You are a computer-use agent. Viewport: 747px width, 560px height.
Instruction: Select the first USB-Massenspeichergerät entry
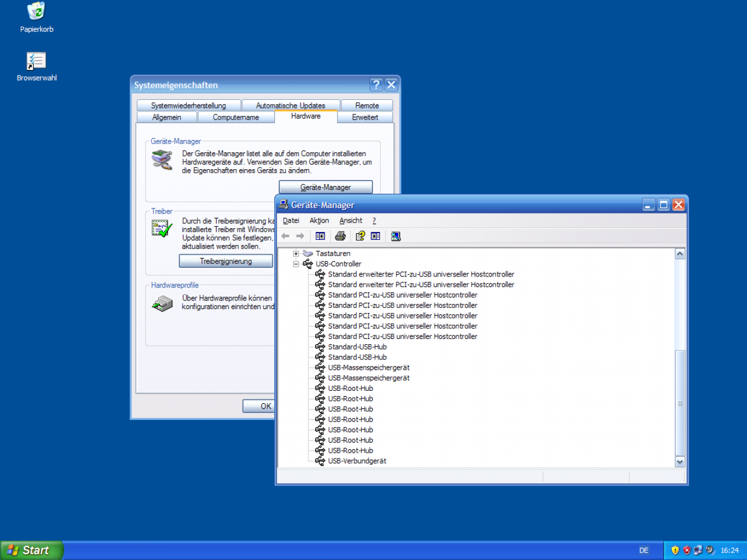point(369,368)
